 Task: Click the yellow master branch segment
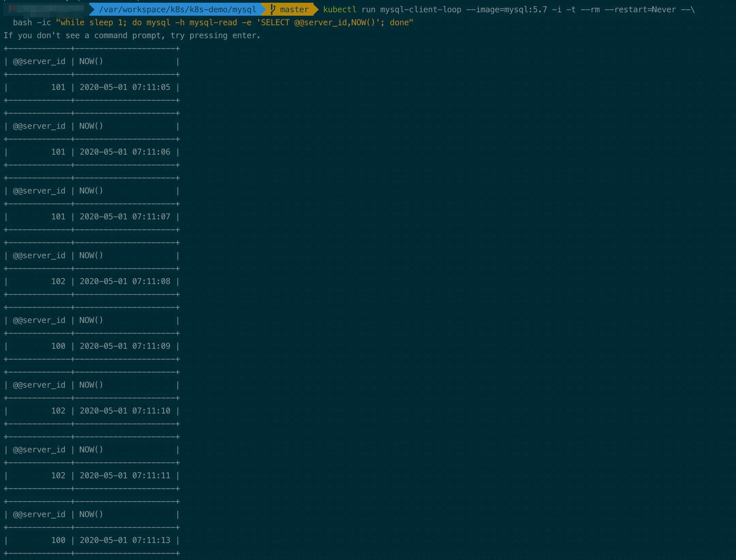(294, 10)
